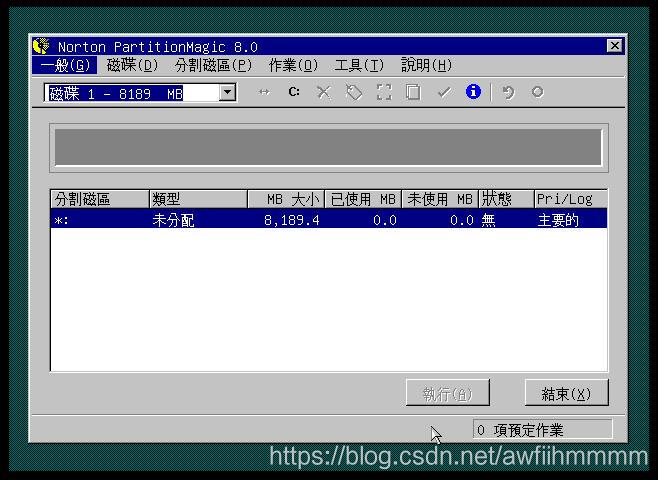This screenshot has width=658, height=480.
Task: Click the 執行(A) apply button
Action: click(x=448, y=393)
